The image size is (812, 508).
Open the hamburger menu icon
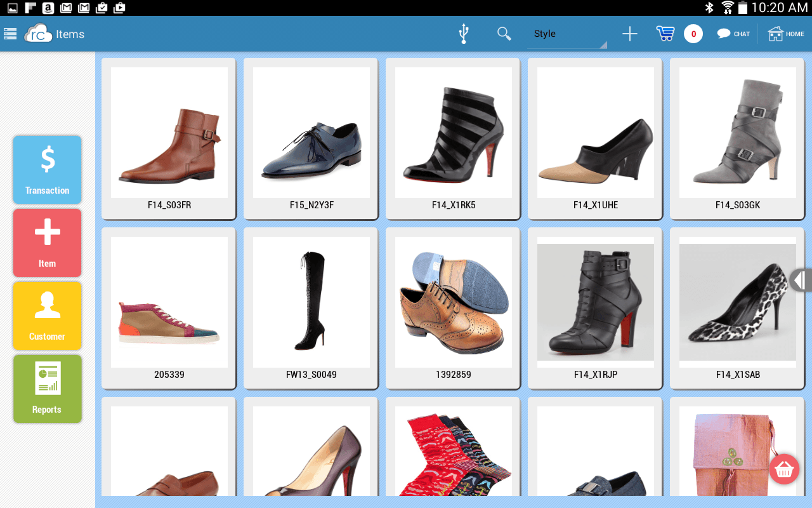pos(10,34)
